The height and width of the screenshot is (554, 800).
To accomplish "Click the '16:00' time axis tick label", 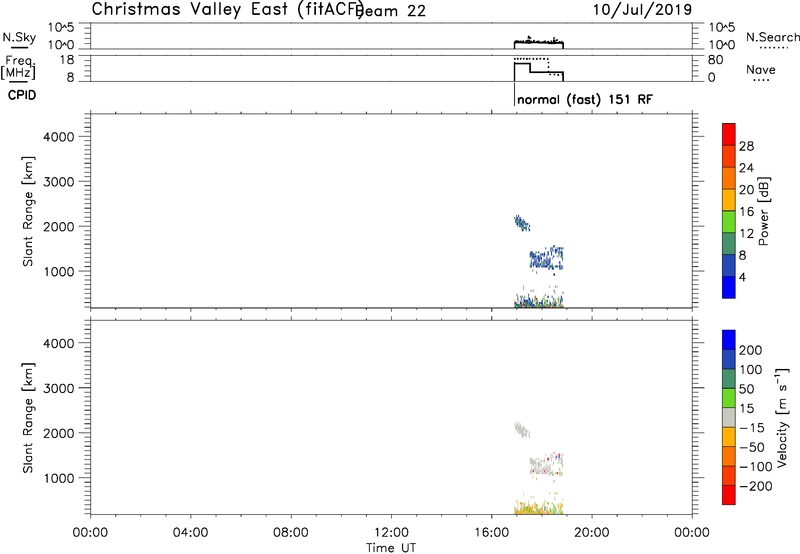I will tap(491, 533).
